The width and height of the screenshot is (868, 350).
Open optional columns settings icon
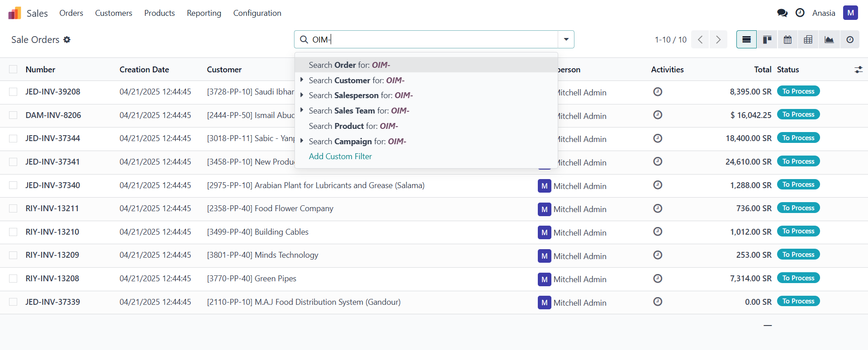tap(858, 70)
